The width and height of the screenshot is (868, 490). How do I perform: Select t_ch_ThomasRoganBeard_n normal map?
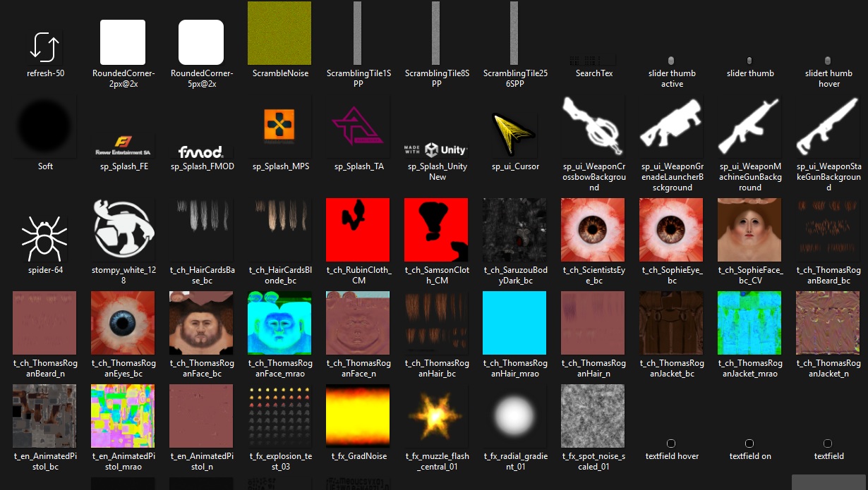[45, 323]
